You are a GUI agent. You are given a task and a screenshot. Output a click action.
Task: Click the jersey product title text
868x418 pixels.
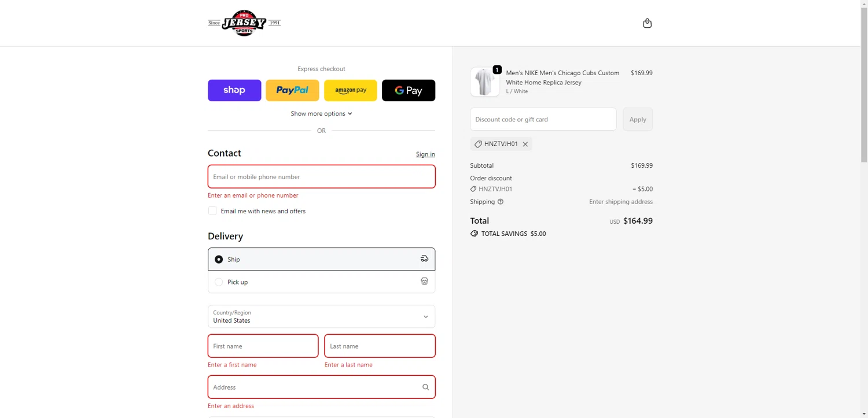point(562,77)
